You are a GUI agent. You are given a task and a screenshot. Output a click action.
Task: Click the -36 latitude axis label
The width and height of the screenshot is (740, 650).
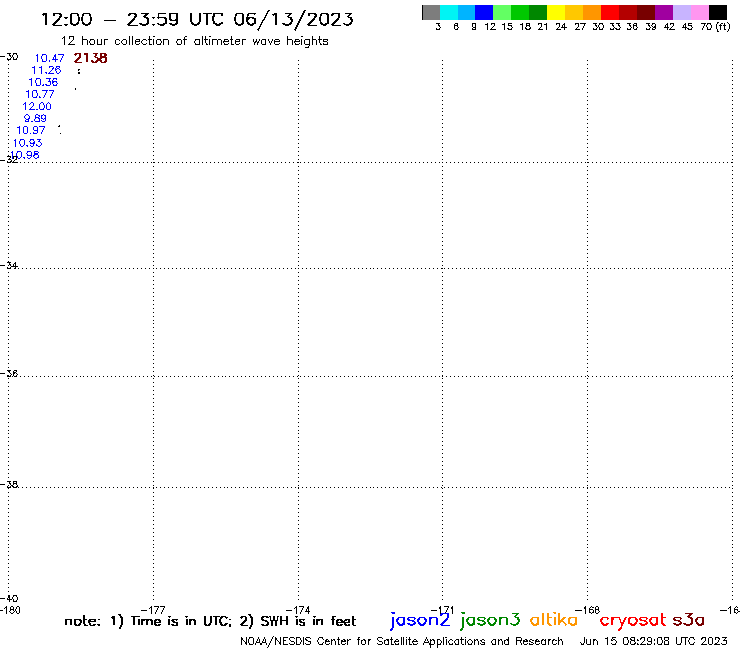click(x=9, y=373)
